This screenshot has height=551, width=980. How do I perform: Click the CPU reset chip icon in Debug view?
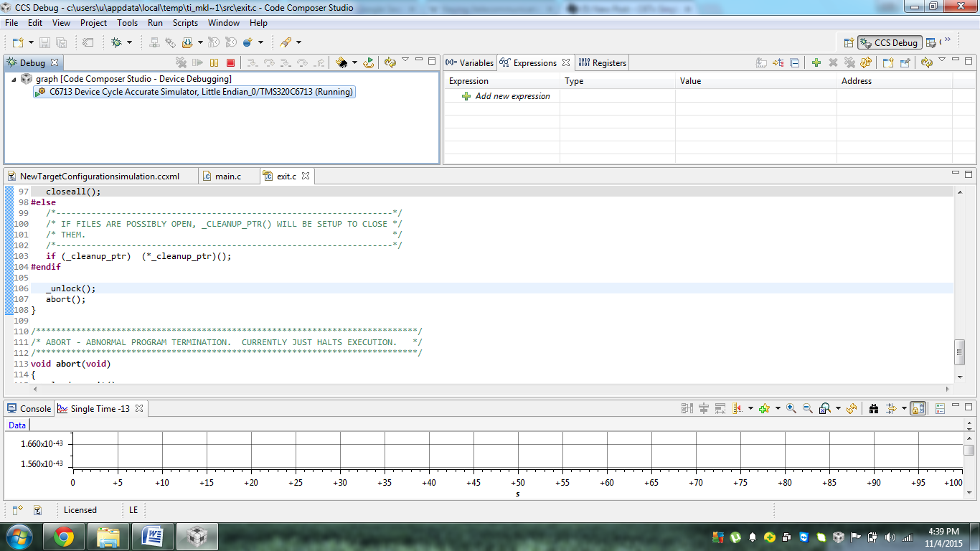(342, 63)
